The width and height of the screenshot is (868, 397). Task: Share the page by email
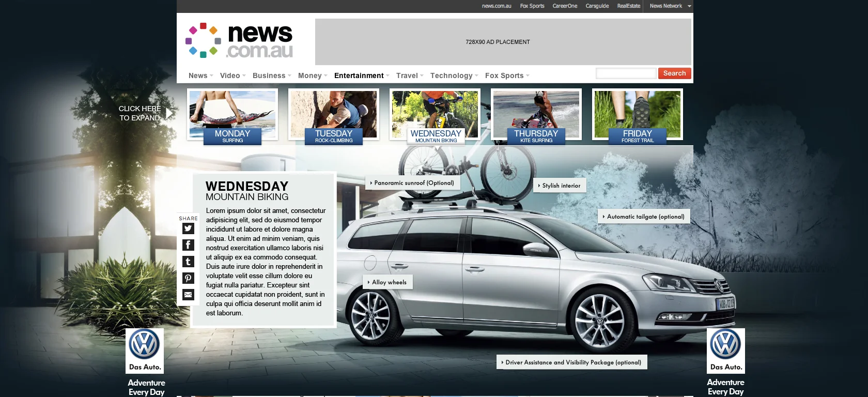pyautogui.click(x=188, y=295)
